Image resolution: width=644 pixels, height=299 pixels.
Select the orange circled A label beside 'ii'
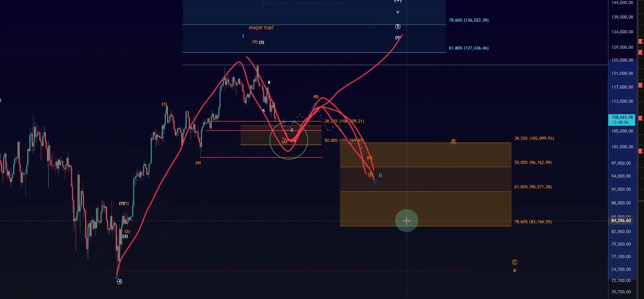tap(370, 174)
